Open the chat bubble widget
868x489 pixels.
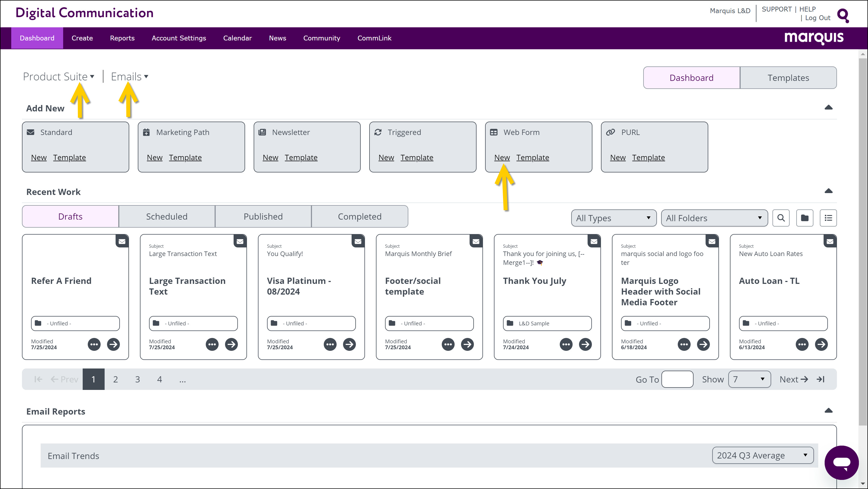(x=842, y=462)
